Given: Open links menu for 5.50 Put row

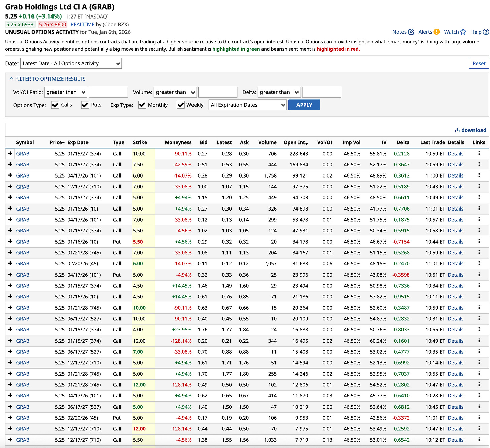Looking at the screenshot, I should tap(479, 242).
